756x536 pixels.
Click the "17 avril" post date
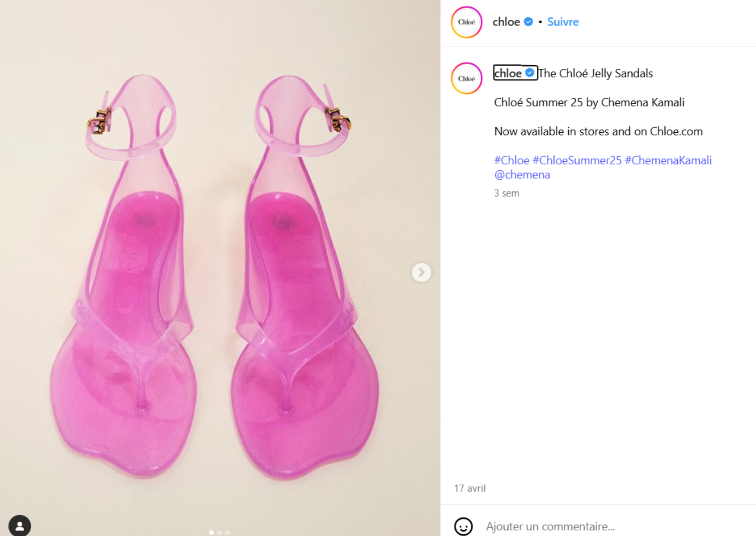tap(470, 488)
